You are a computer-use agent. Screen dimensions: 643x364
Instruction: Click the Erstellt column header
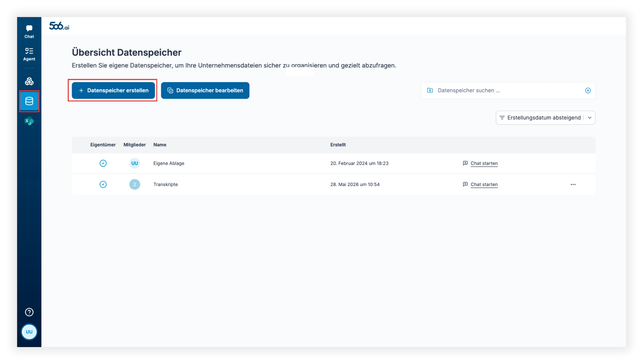pyautogui.click(x=338, y=145)
